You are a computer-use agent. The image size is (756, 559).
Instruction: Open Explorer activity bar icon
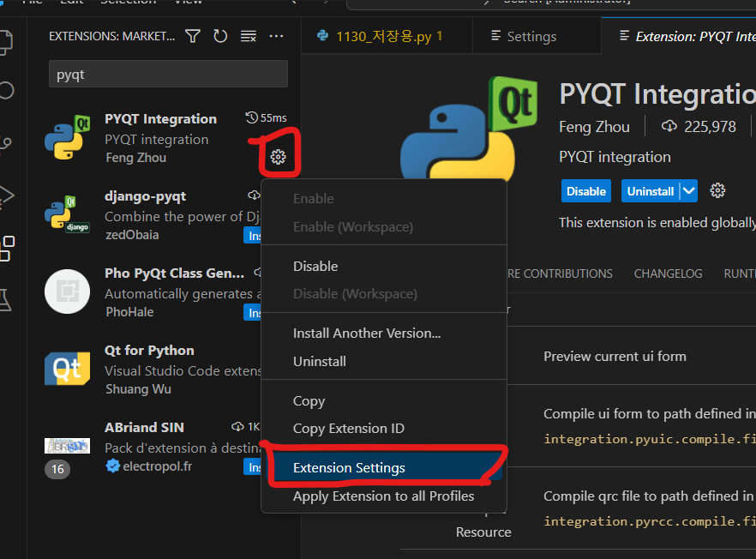tap(6, 42)
